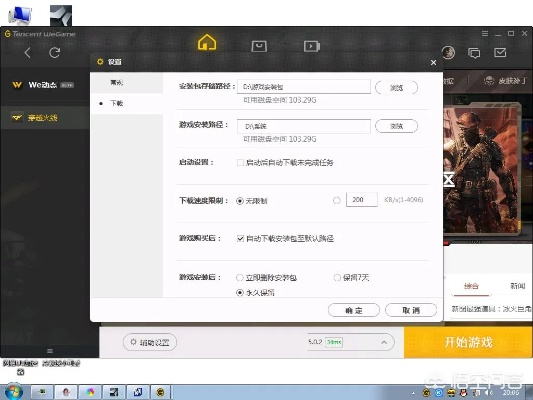The height and width of the screenshot is (400, 533).
Task: Click the back arrow in WeGame
Action: pyautogui.click(x=28, y=53)
